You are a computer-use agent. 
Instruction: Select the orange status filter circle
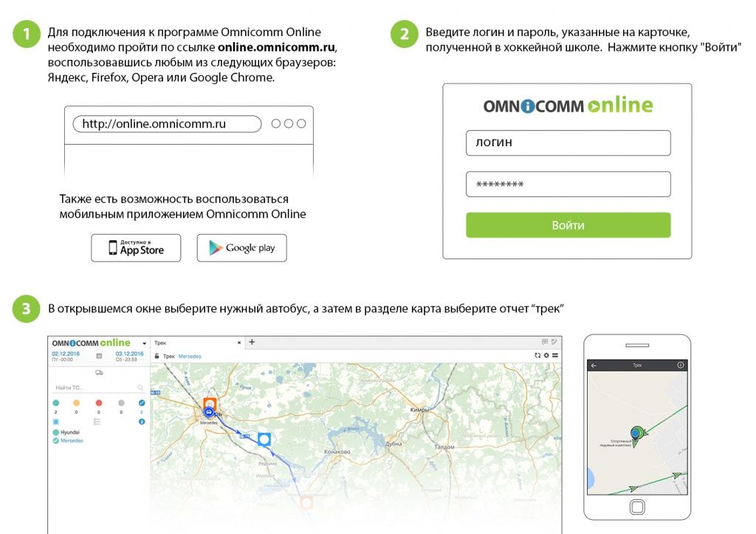coord(76,403)
